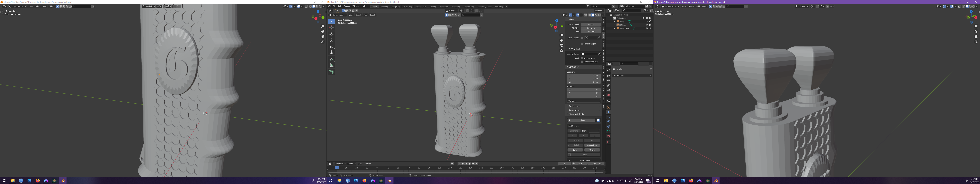Hide vong tube in viewport

tap(647, 28)
